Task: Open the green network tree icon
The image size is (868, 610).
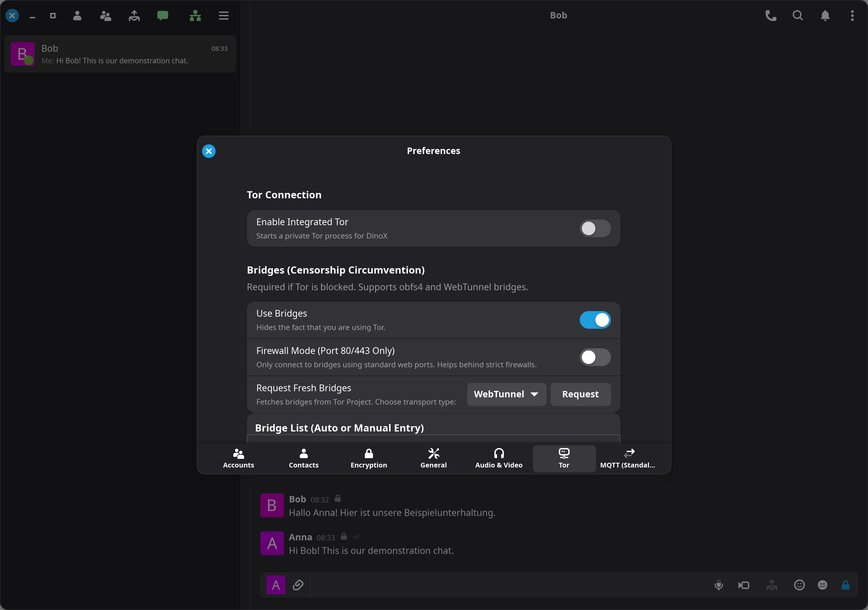Action: 195,16
